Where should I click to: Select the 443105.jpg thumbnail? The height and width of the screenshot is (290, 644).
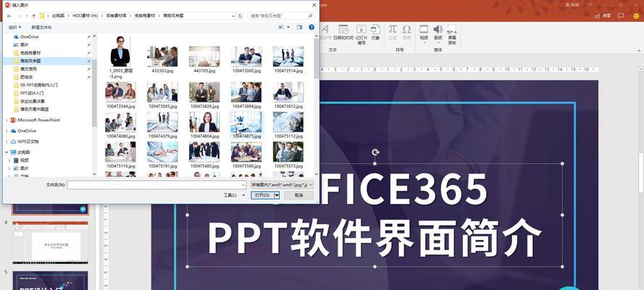(x=204, y=57)
